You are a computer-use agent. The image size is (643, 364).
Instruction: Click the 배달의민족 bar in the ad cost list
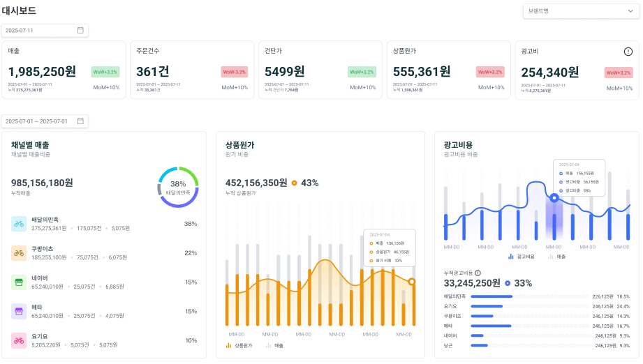coord(492,296)
